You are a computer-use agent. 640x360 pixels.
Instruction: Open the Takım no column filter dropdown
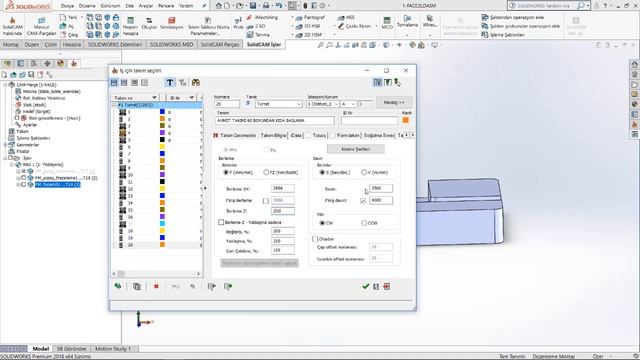(x=154, y=98)
